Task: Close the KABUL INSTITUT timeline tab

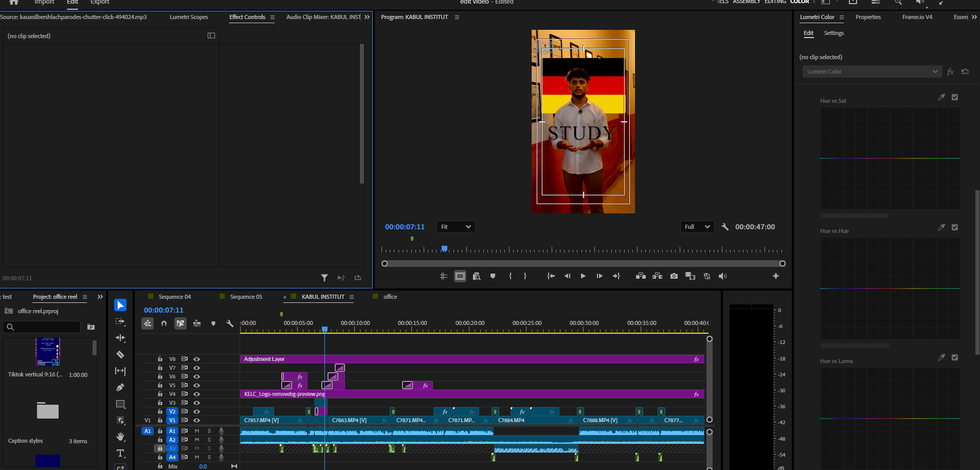Action: [285, 297]
